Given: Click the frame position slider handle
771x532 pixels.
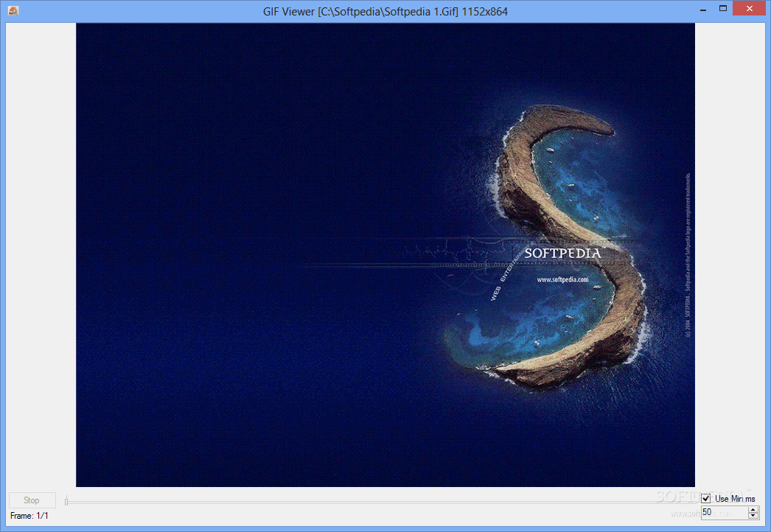Looking at the screenshot, I should tap(66, 501).
